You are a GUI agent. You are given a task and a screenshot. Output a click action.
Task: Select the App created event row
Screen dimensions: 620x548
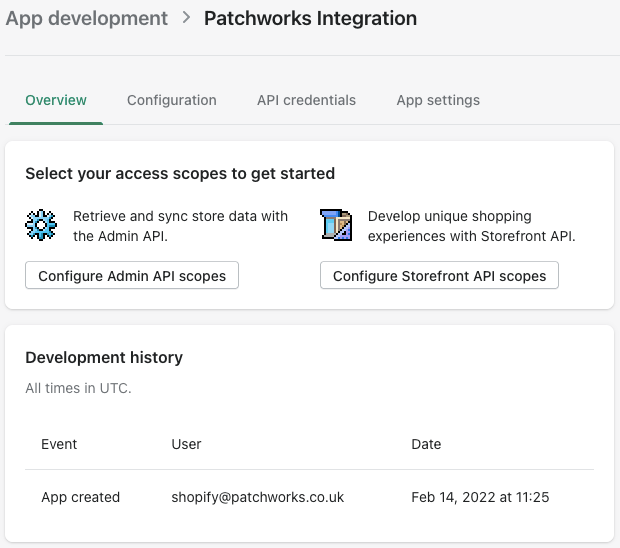(80, 497)
